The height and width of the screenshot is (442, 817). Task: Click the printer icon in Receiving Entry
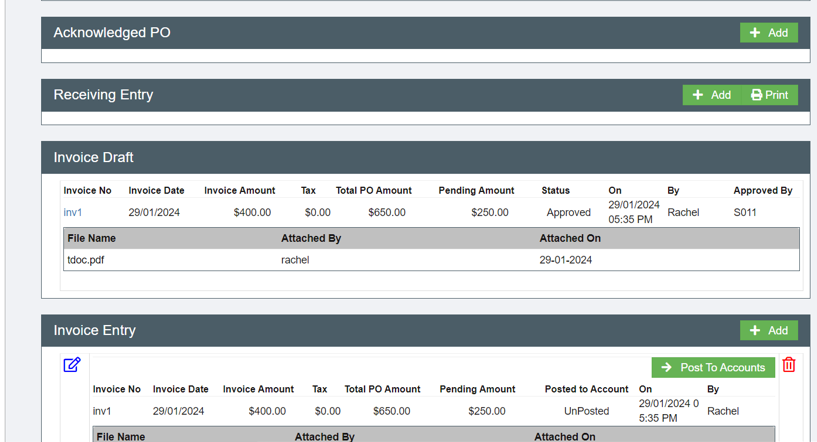coord(756,95)
